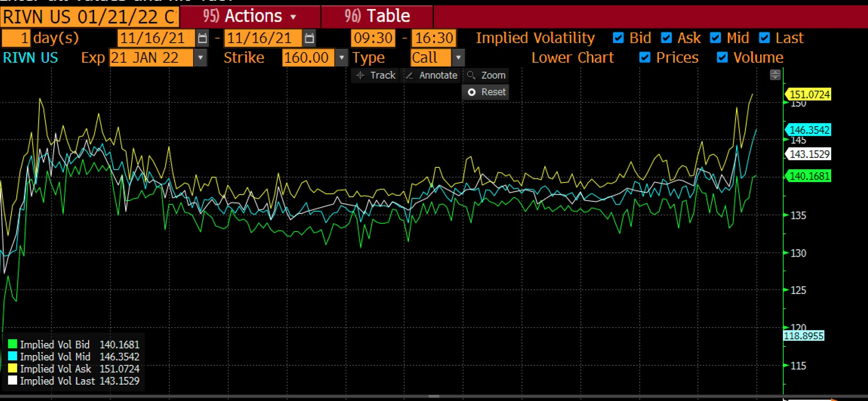Click the green Implied Vol Bid swatch
The image size is (868, 401).
[x=13, y=344]
